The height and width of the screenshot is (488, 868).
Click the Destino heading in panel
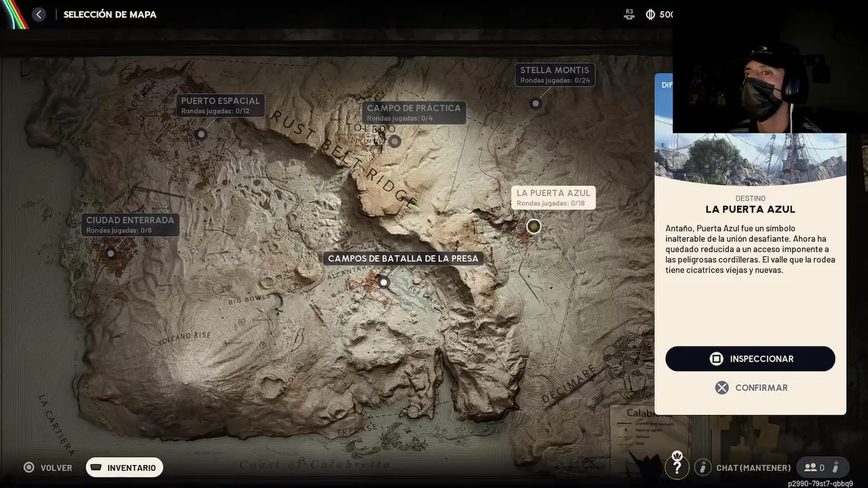coord(750,199)
